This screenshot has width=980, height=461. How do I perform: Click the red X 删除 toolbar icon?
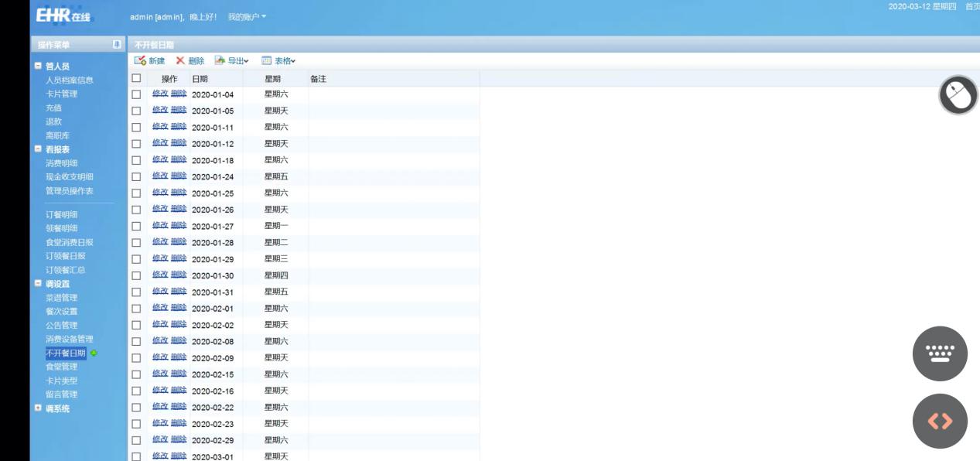point(180,61)
